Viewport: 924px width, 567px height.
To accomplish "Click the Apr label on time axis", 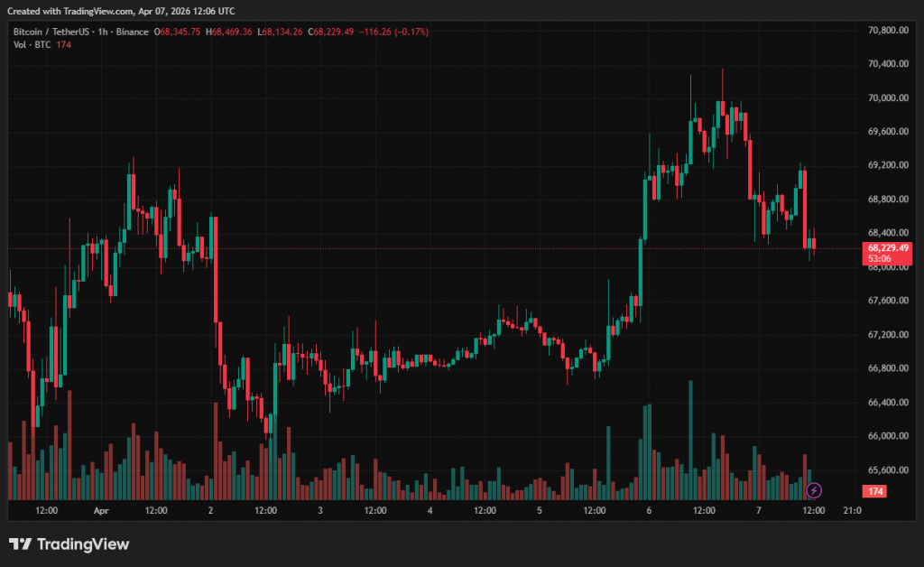I will [x=101, y=510].
